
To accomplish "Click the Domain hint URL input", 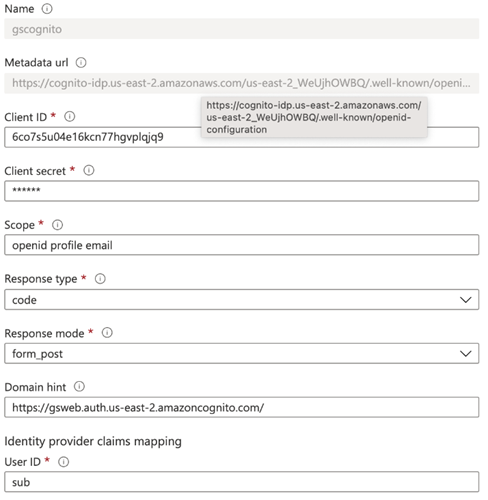I will pyautogui.click(x=242, y=407).
